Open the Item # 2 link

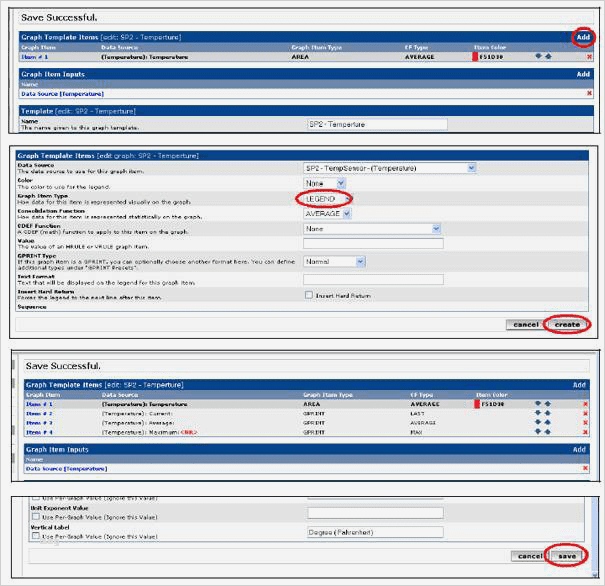pyautogui.click(x=39, y=414)
